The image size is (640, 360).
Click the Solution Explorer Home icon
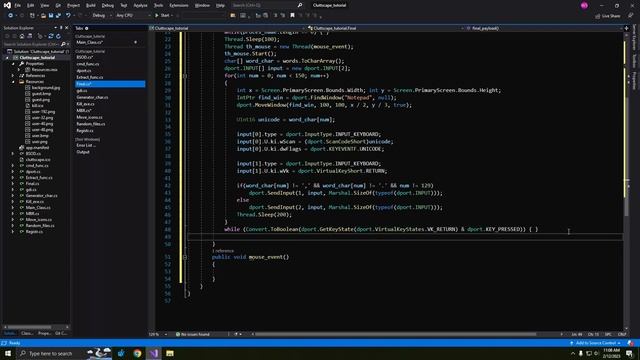(x=22, y=36)
